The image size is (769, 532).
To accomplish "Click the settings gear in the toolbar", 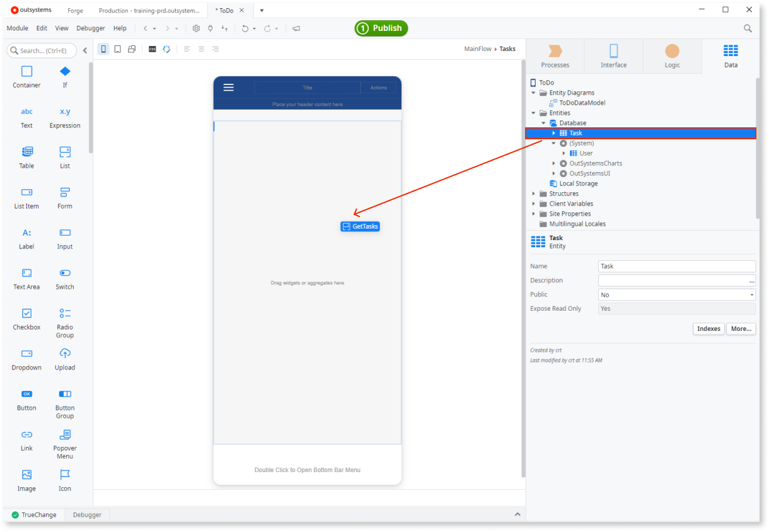I will [x=196, y=28].
